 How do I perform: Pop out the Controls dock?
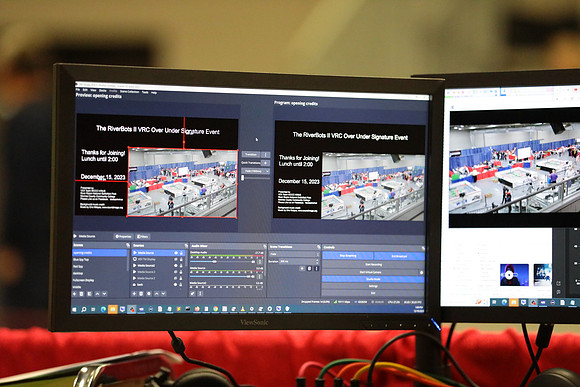(423, 248)
